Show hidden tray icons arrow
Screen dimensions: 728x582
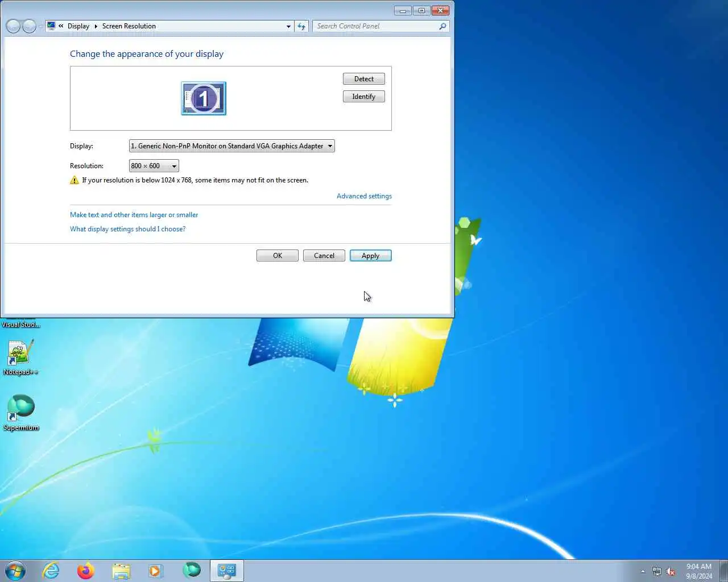click(643, 572)
